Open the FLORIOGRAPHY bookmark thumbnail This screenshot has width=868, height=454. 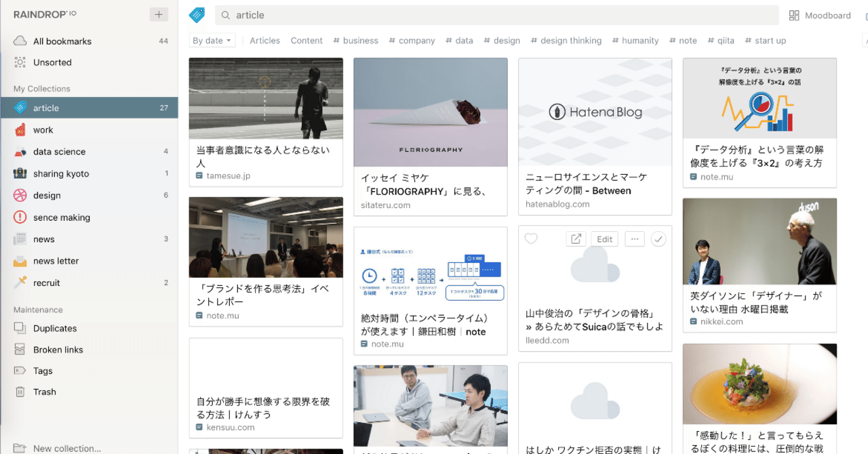click(x=431, y=112)
